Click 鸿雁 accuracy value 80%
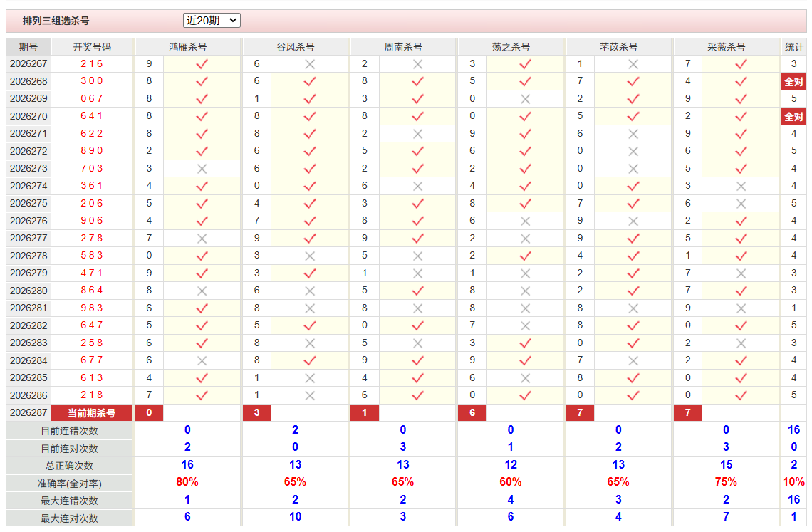Viewport: 812px width, 532px height. (x=187, y=481)
